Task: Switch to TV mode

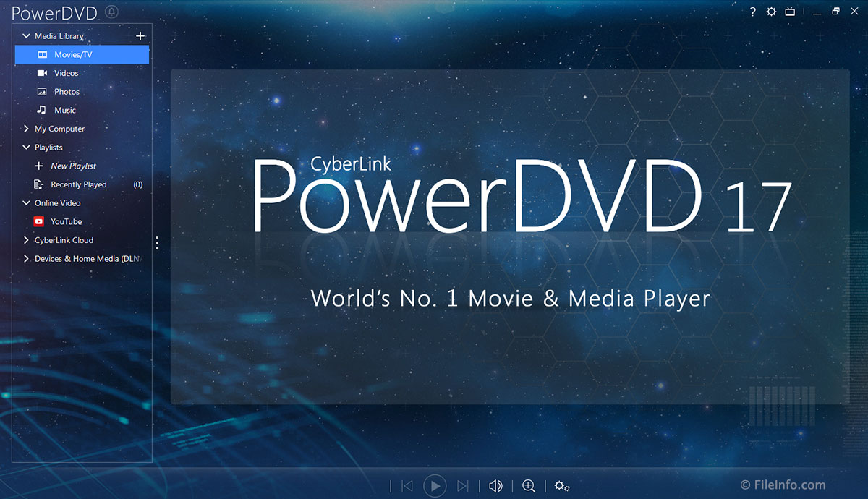Action: pyautogui.click(x=791, y=12)
